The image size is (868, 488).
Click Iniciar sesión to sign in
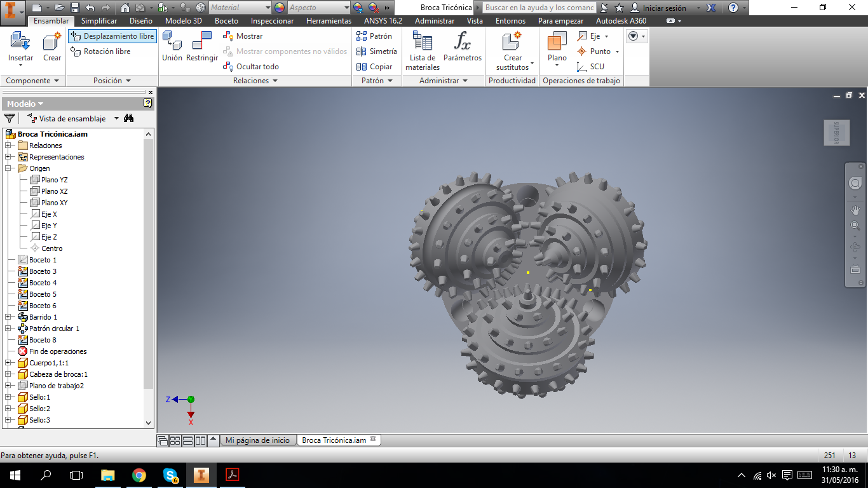pos(665,8)
